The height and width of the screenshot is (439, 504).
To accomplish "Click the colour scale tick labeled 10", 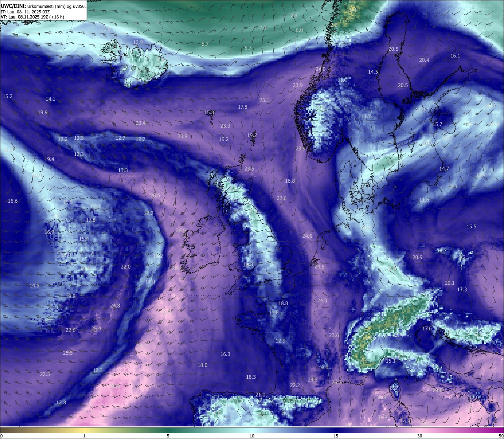I will coord(252,436).
